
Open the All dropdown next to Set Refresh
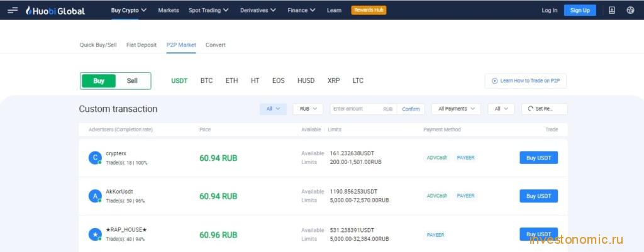(x=501, y=109)
